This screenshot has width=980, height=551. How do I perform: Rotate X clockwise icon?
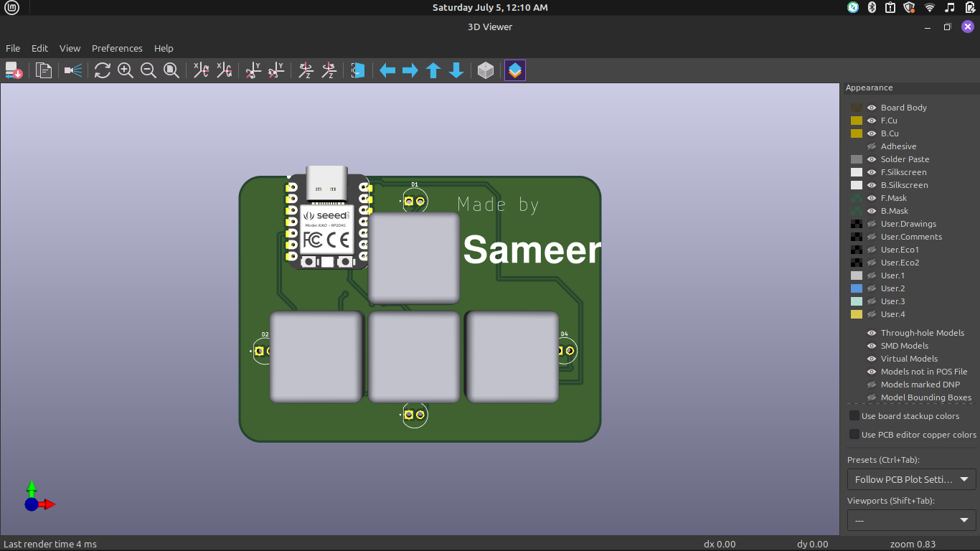(202, 70)
